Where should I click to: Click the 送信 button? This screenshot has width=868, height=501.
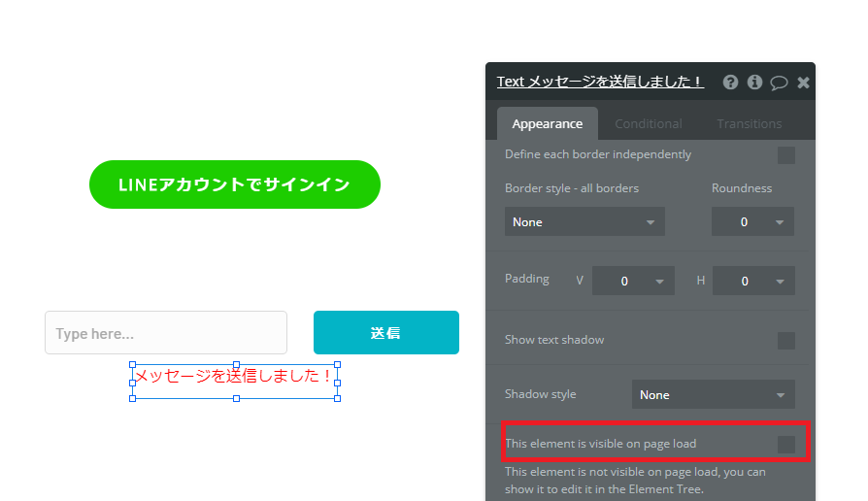click(386, 333)
